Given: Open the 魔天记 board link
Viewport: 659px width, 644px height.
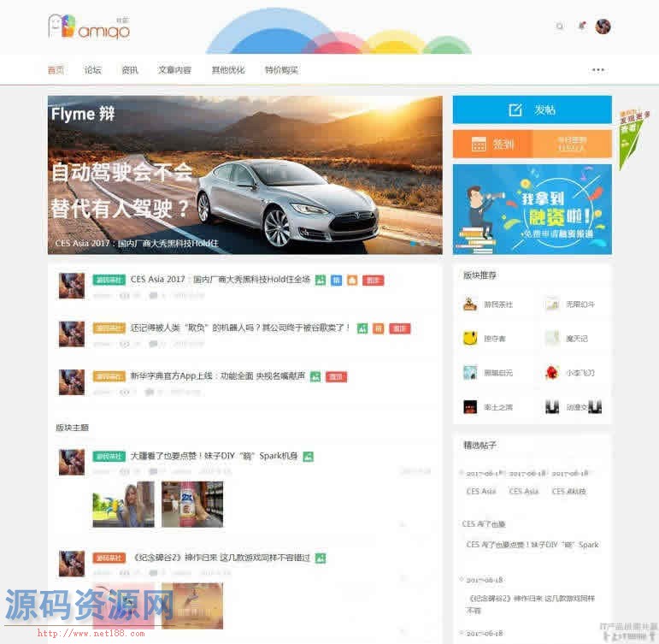Looking at the screenshot, I should [577, 338].
